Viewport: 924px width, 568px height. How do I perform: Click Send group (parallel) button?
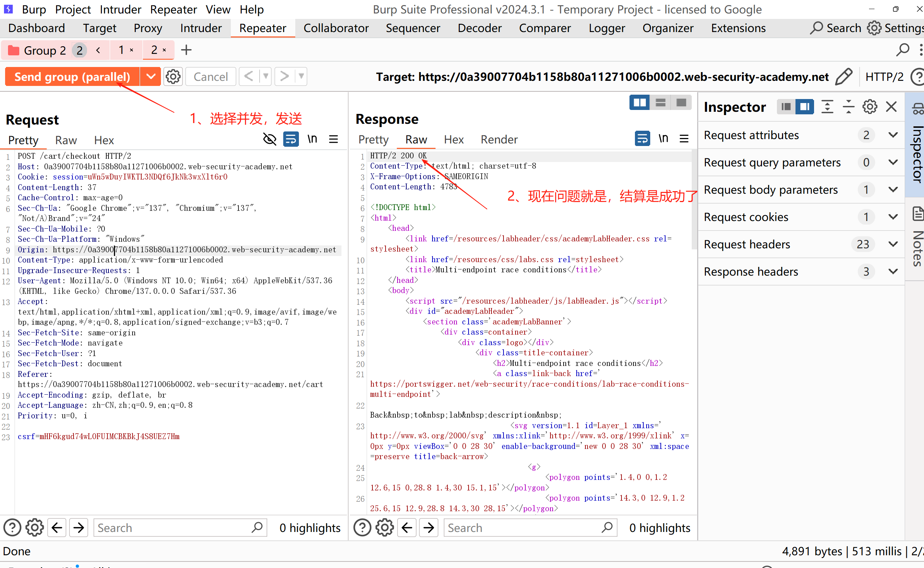tap(72, 76)
